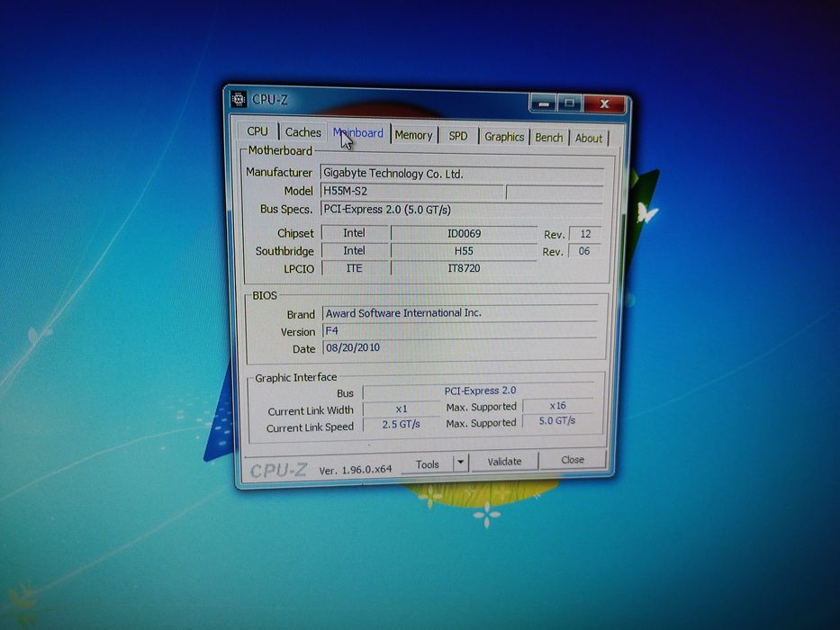Click BIOS brand Award Software International Inc.

coord(460,313)
